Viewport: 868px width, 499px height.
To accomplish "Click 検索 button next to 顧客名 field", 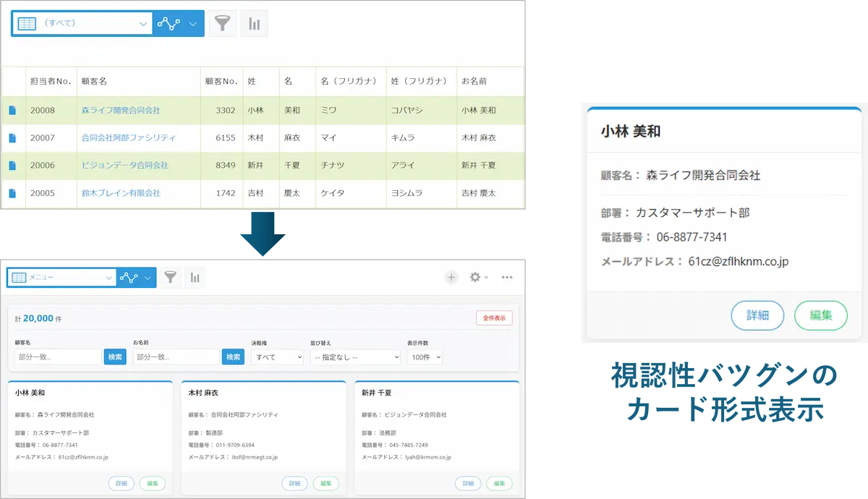I will pyautogui.click(x=115, y=357).
